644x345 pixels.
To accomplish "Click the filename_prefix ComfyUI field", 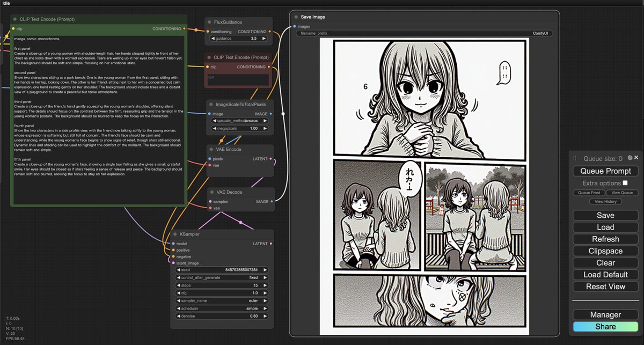I will [424, 33].
